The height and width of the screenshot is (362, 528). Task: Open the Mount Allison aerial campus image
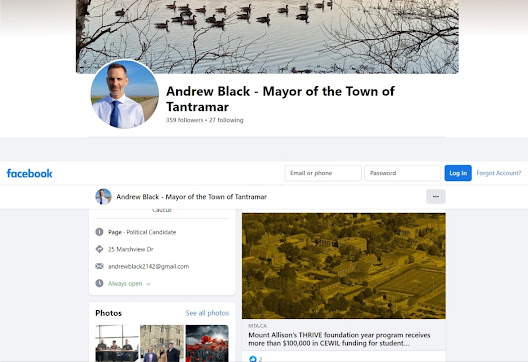(343, 266)
